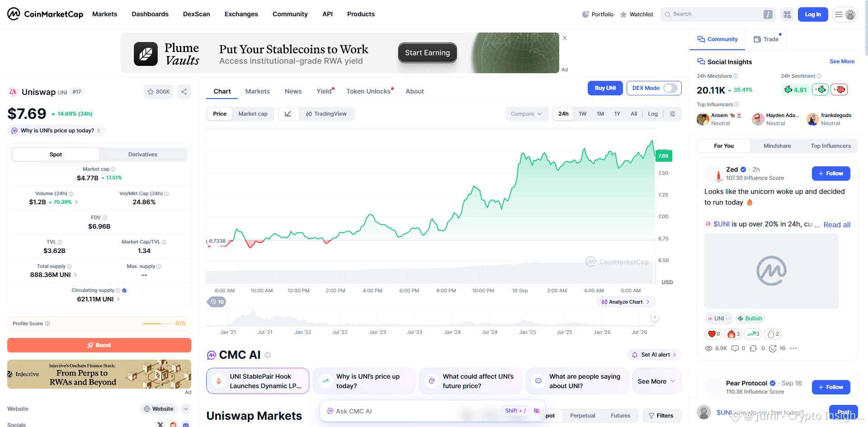Switch to Market cap chart view
The image size is (868, 427).
(x=253, y=114)
